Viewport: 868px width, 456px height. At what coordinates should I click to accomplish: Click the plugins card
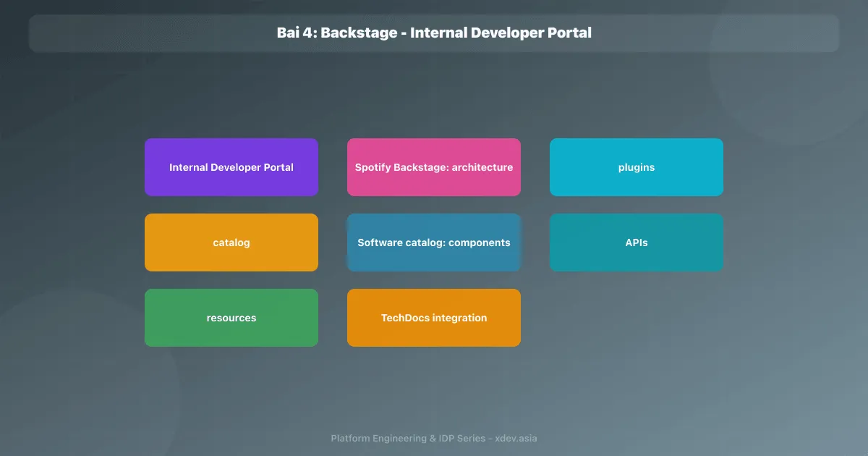637,167
